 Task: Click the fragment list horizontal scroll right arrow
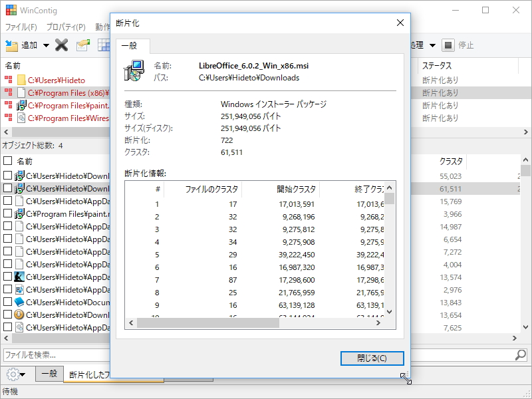point(378,323)
